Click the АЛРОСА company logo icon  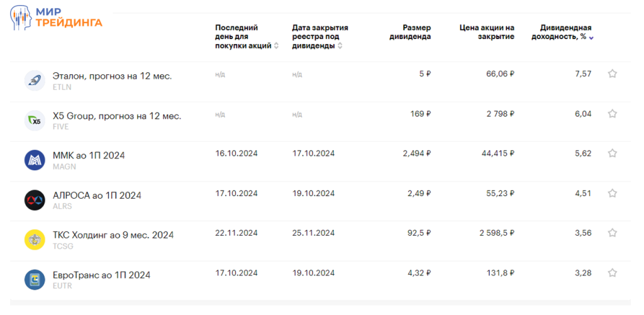(x=34, y=200)
